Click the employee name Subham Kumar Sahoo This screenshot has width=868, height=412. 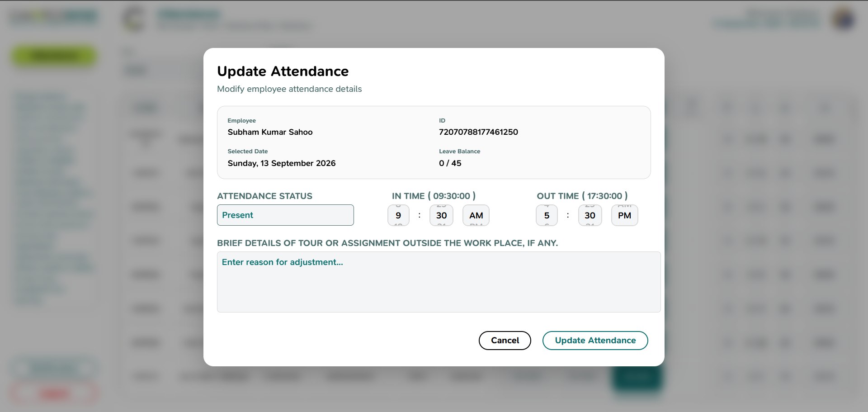[x=270, y=132]
